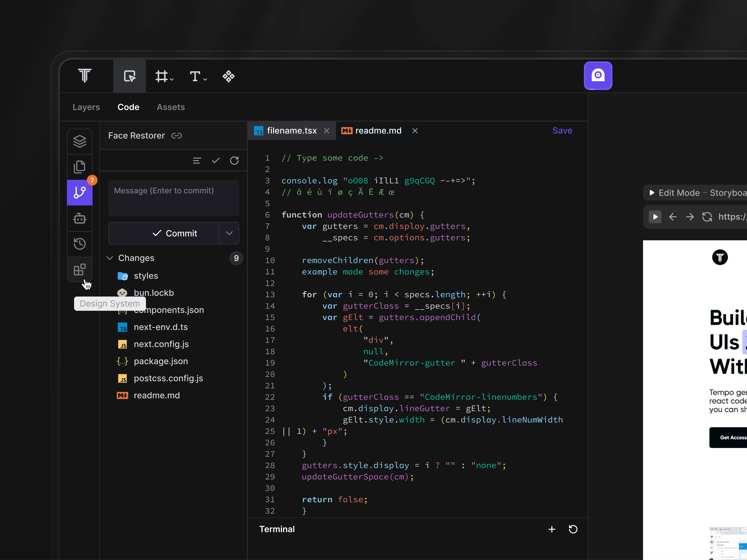Click the terminal restart icon

coord(573,529)
